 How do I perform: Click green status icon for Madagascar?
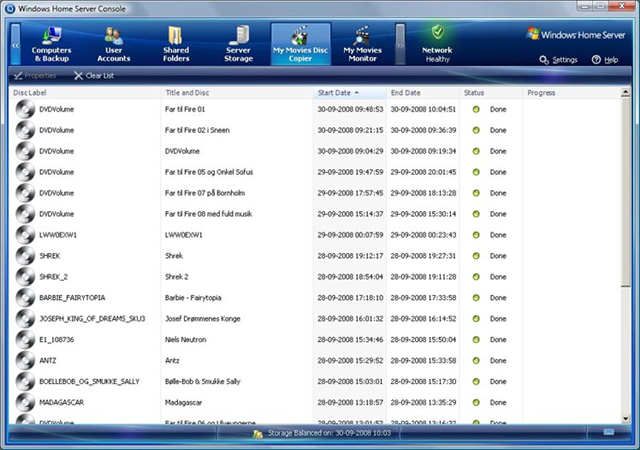point(476,403)
